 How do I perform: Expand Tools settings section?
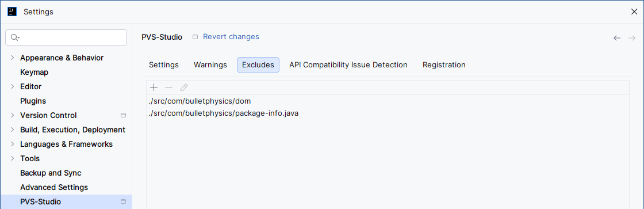[x=12, y=158]
